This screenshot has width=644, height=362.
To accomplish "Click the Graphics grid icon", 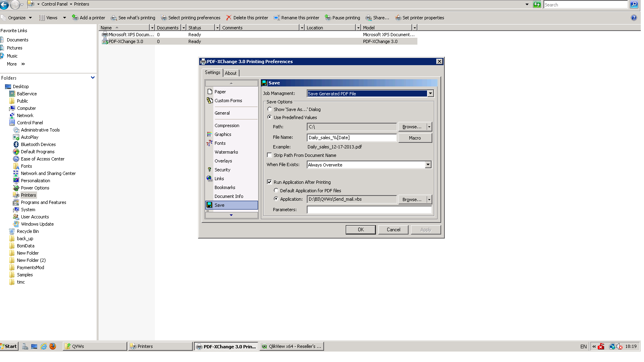I will coord(209,134).
